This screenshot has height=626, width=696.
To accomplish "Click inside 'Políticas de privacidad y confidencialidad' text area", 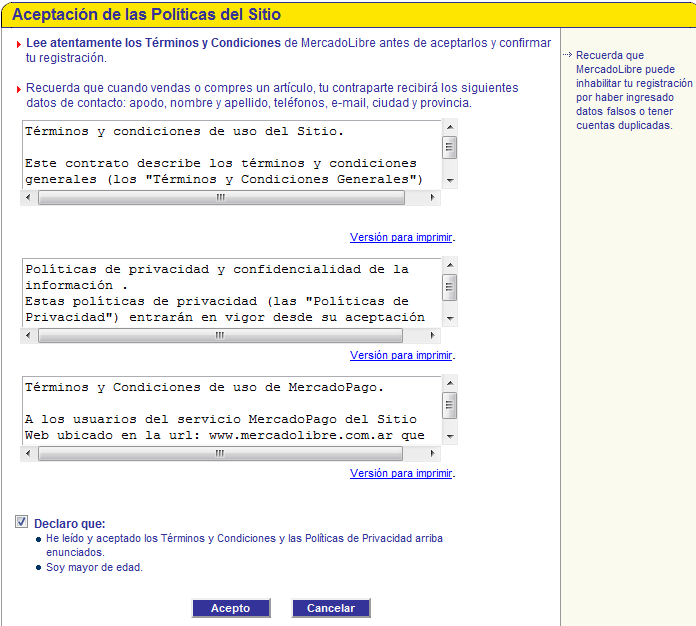I will (x=232, y=293).
